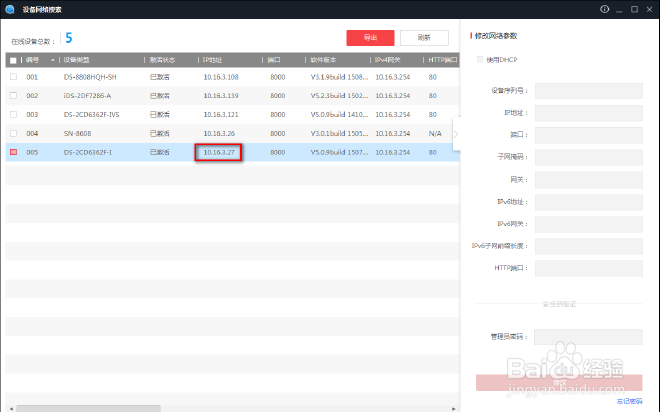Click IP address 10.16.3.139
The image size is (661, 412).
click(x=221, y=96)
